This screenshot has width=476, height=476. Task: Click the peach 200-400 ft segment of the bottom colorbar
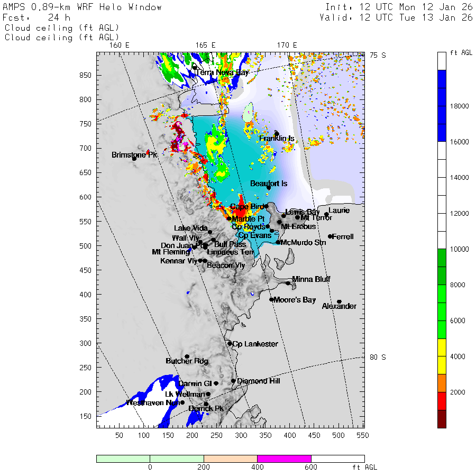(x=231, y=459)
